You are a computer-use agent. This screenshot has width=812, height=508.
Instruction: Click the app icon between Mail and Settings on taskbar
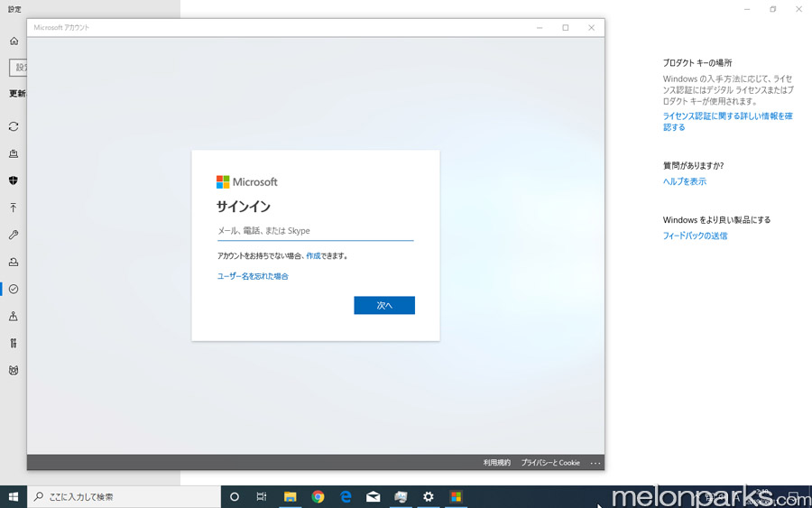point(401,496)
